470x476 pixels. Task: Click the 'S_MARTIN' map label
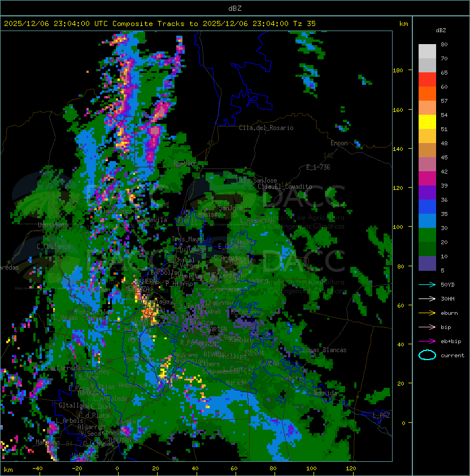tap(213, 330)
